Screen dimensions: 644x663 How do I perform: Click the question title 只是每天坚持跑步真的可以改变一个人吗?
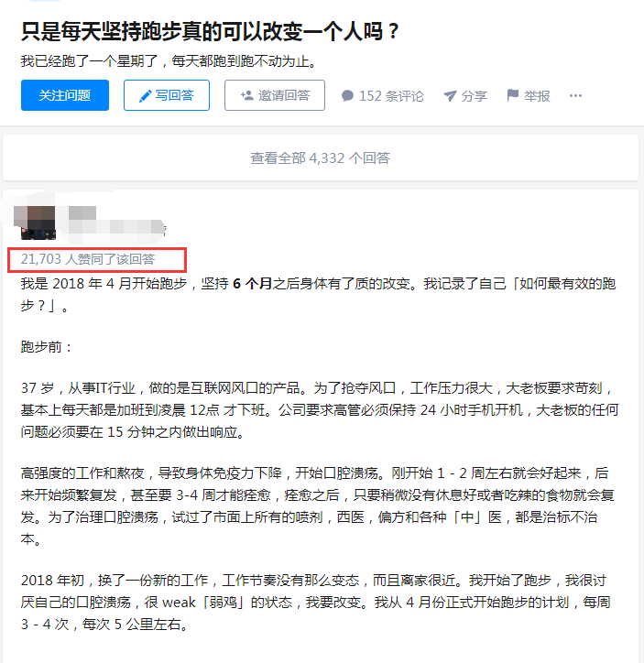(210, 31)
